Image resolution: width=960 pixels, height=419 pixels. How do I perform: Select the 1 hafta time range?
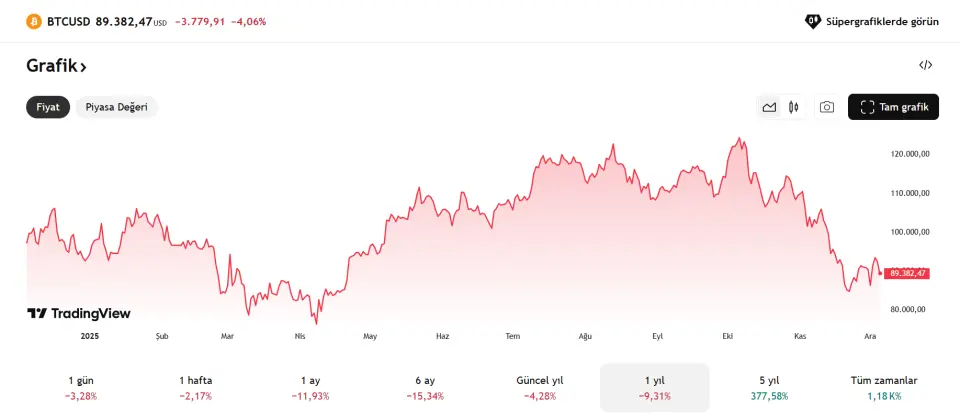[195, 387]
